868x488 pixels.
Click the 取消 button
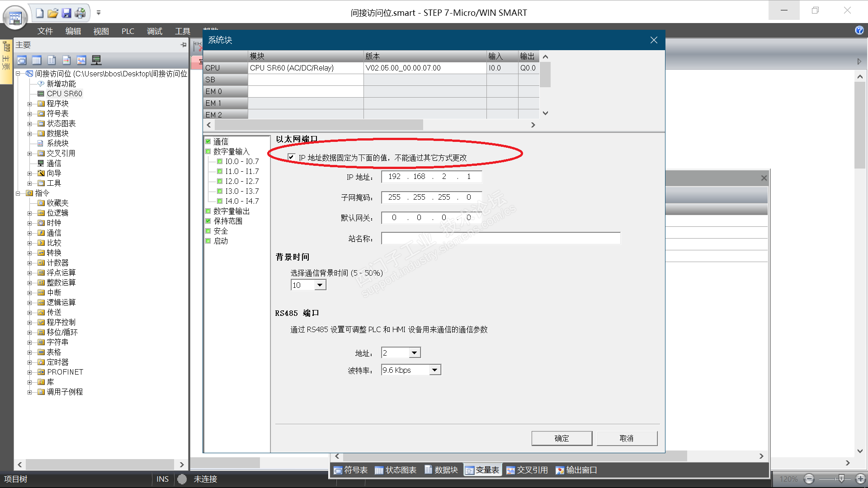coord(627,438)
